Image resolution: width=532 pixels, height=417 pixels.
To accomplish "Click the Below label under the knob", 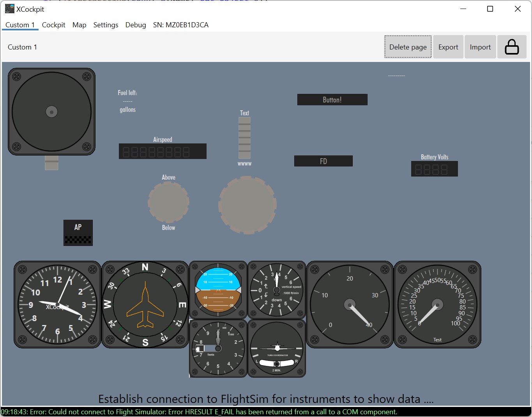I will point(168,228).
